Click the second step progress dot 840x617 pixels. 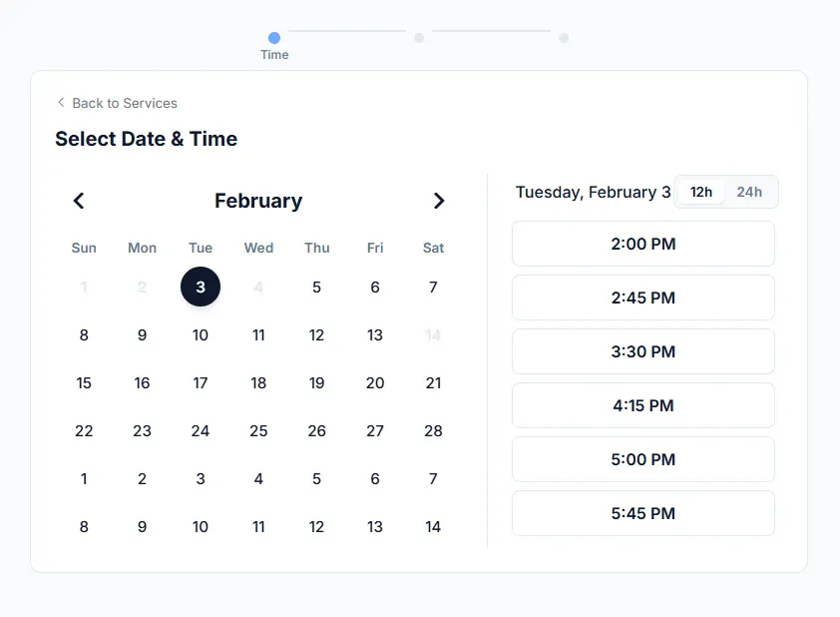[419, 38]
